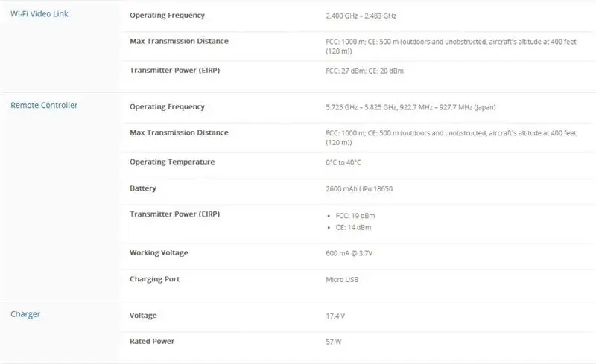Click the 17.4 V charger voltage value
Image resolution: width=596 pixels, height=364 pixels.
[x=335, y=316]
